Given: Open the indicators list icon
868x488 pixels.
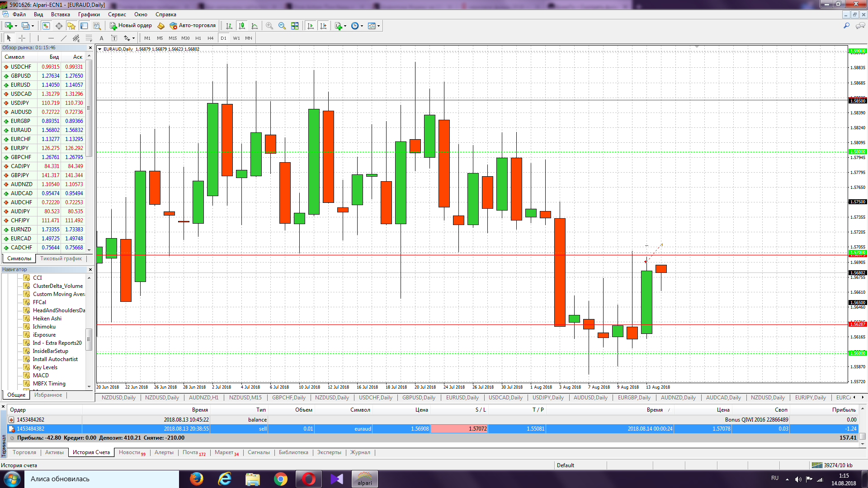Looking at the screenshot, I should [338, 26].
